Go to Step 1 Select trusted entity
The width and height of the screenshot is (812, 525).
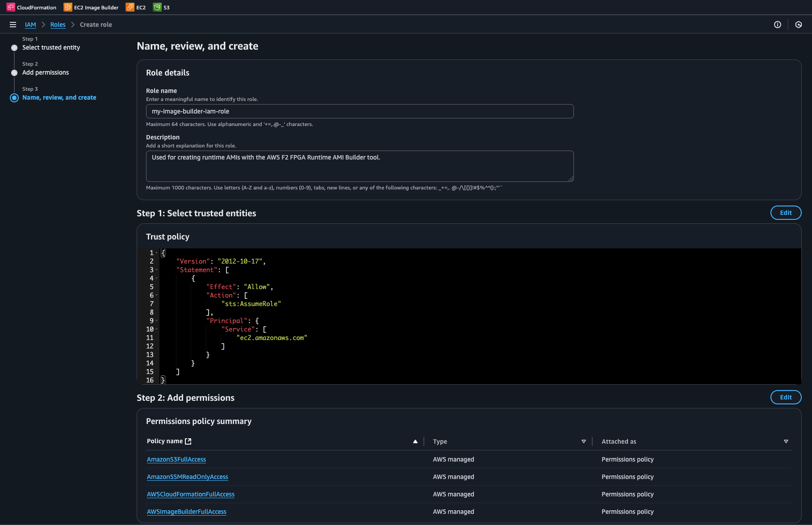click(x=51, y=47)
